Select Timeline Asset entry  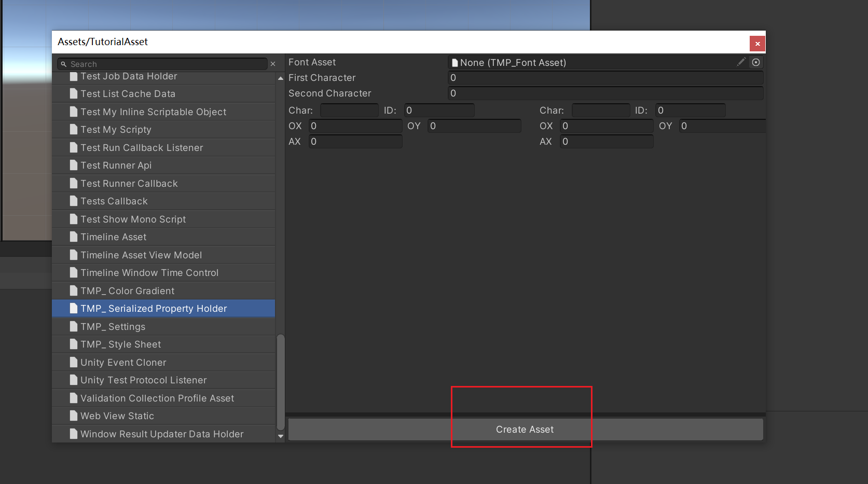click(163, 237)
